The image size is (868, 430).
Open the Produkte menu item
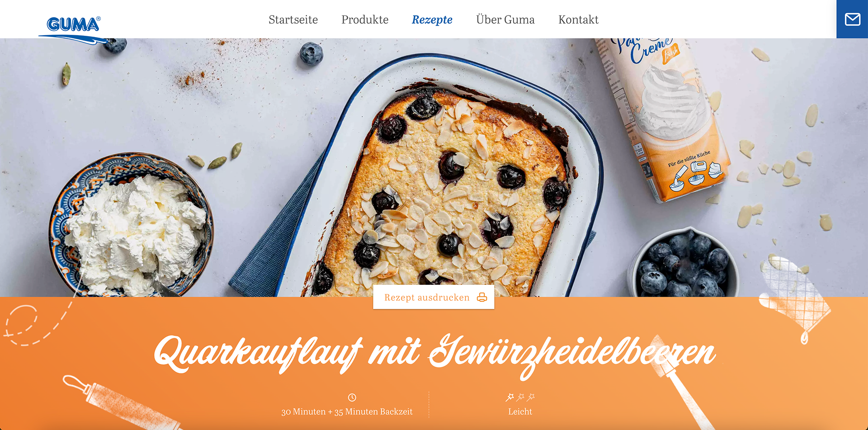[x=365, y=19]
